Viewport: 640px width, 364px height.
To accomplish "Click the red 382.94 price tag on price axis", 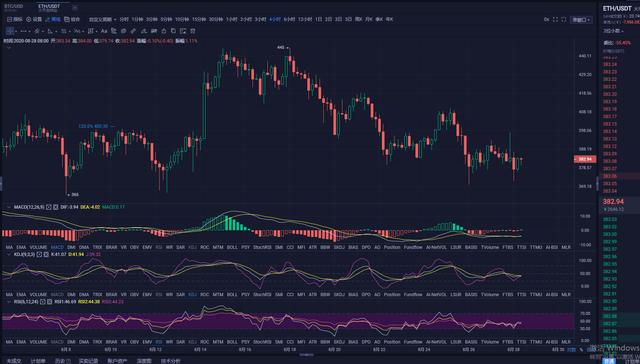I will [585, 159].
